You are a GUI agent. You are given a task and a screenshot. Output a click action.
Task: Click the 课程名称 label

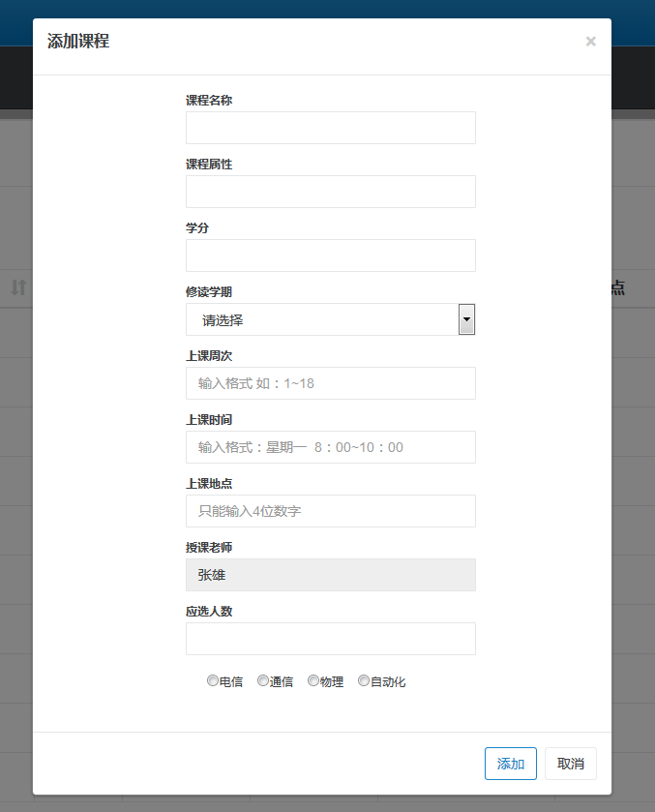(x=209, y=100)
